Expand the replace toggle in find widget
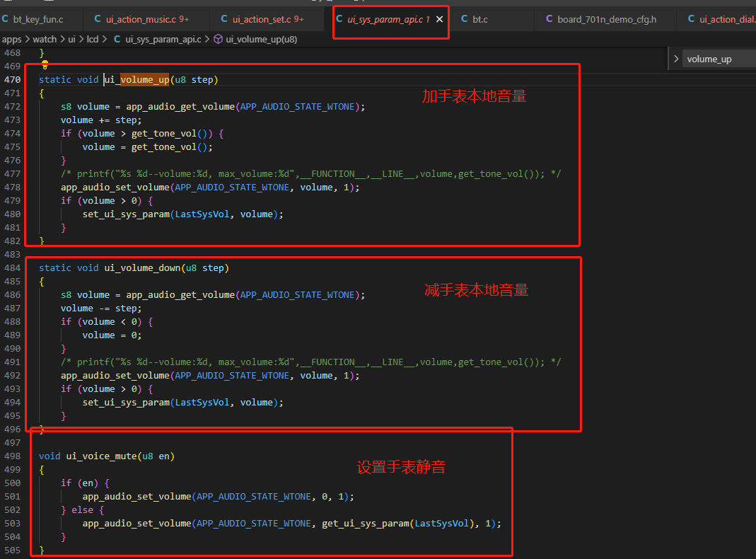 tap(676, 59)
